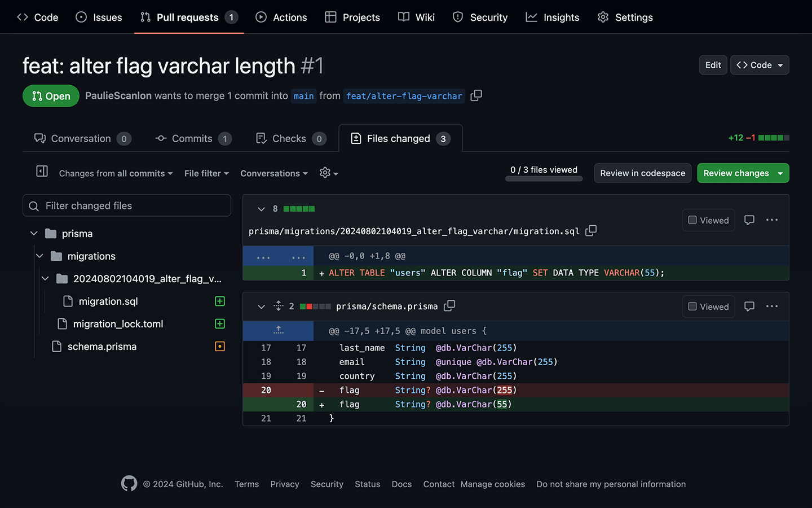Switch to the Commits tab
This screenshot has width=812, height=508.
pyautogui.click(x=193, y=138)
